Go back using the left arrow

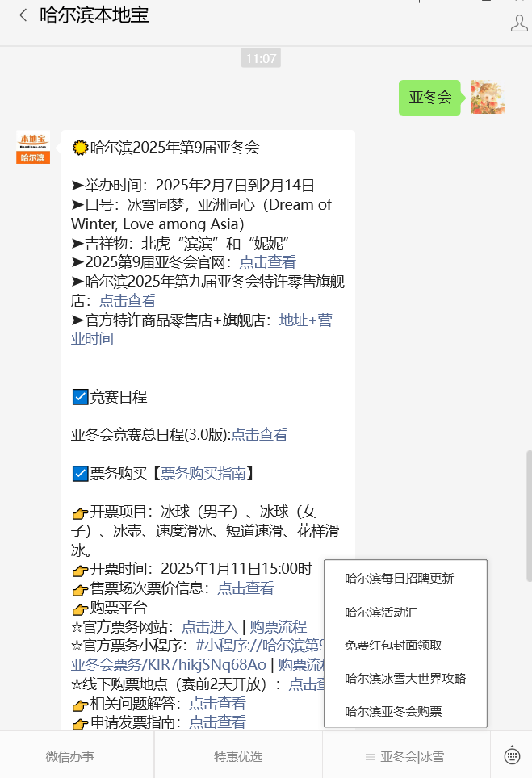click(23, 15)
